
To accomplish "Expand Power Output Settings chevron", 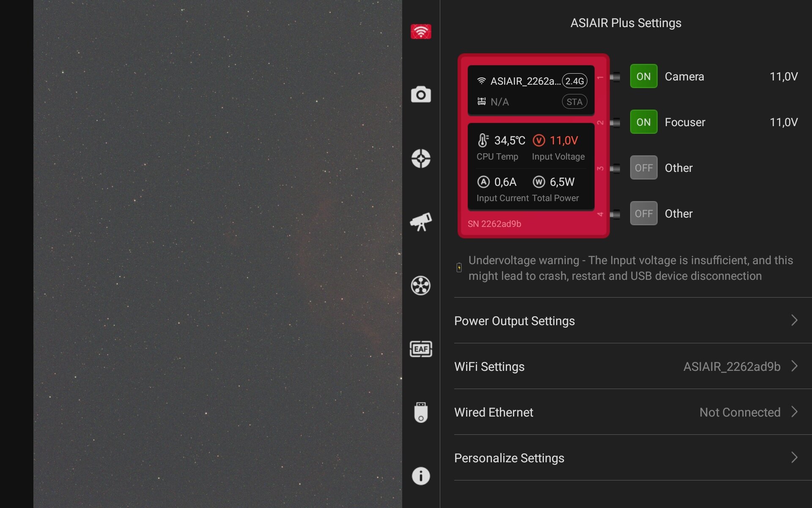I will [794, 320].
